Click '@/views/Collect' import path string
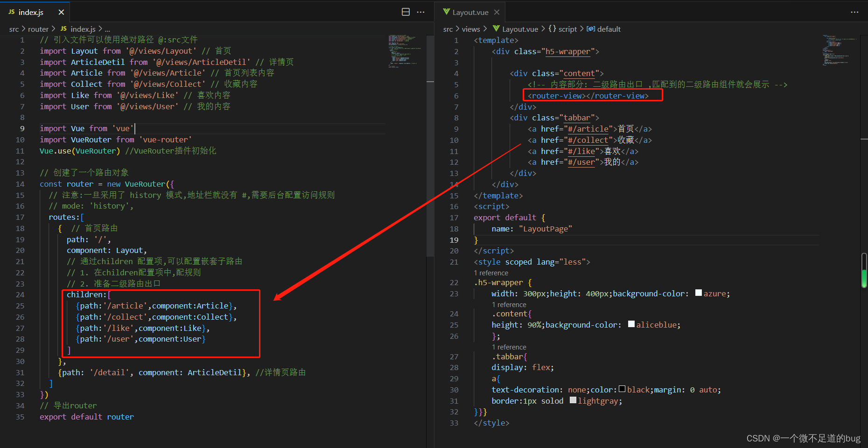 (168, 84)
